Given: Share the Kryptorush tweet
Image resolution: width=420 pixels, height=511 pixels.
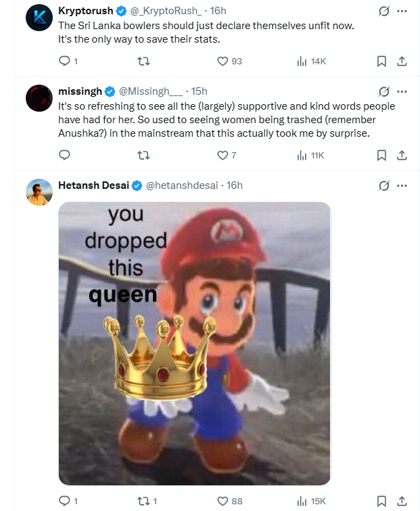Looking at the screenshot, I should tap(401, 62).
